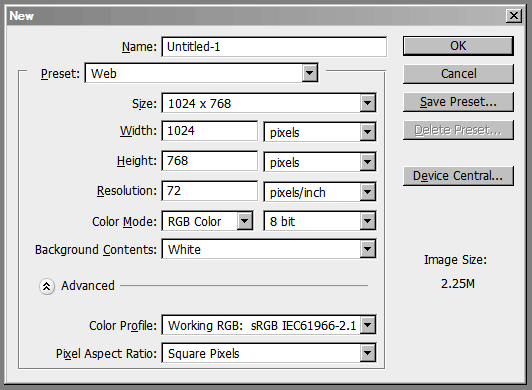Click the Name field containing Untitled-1
This screenshot has width=532, height=390.
coord(274,47)
